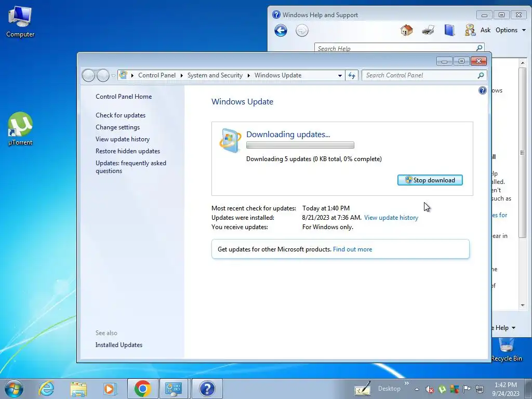Expand the Desktop toolbar chevron
This screenshot has height=399, width=532.
[x=406, y=383]
